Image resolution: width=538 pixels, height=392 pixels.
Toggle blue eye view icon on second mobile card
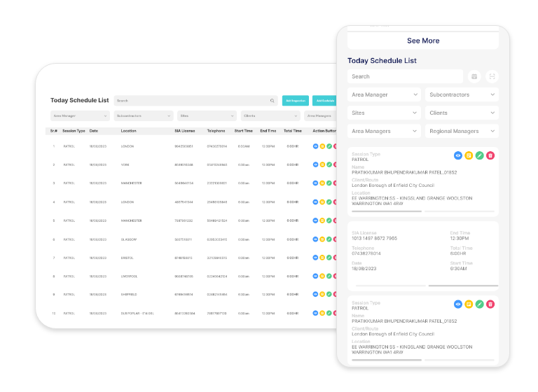(458, 304)
